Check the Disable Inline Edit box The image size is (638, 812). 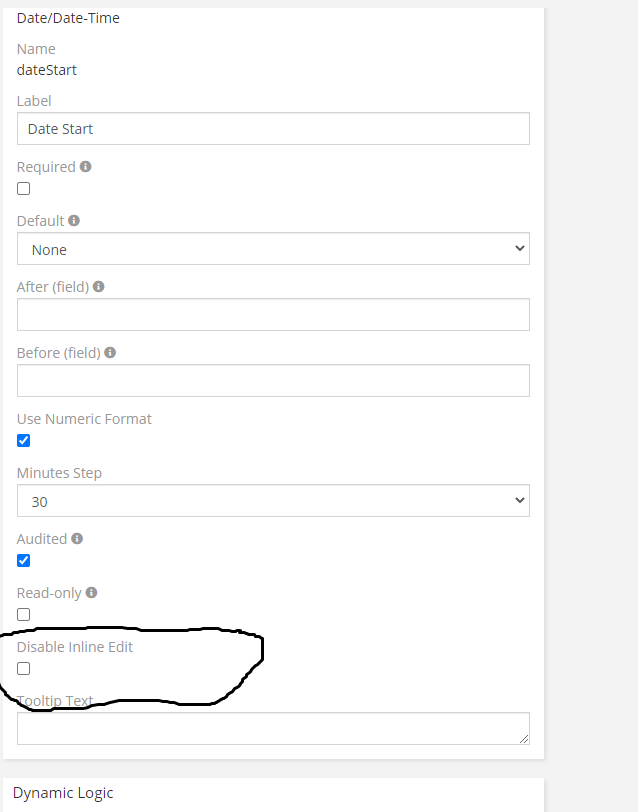click(23, 669)
